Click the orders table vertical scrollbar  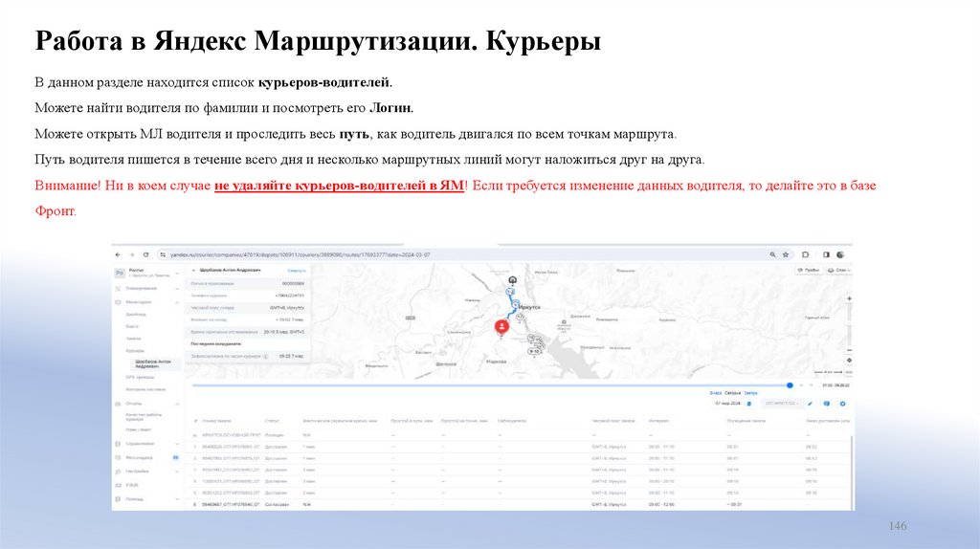tap(851, 472)
